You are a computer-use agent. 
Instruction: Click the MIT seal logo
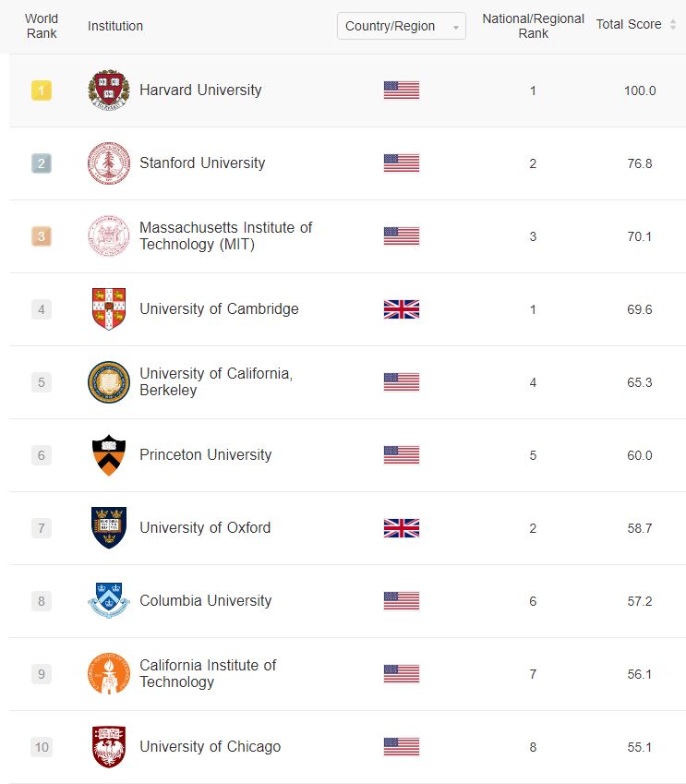coord(109,236)
